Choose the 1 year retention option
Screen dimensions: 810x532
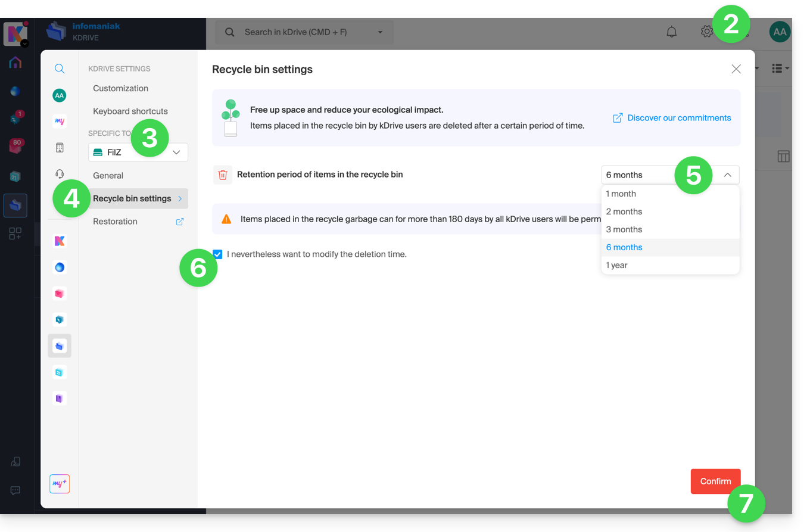[616, 265]
